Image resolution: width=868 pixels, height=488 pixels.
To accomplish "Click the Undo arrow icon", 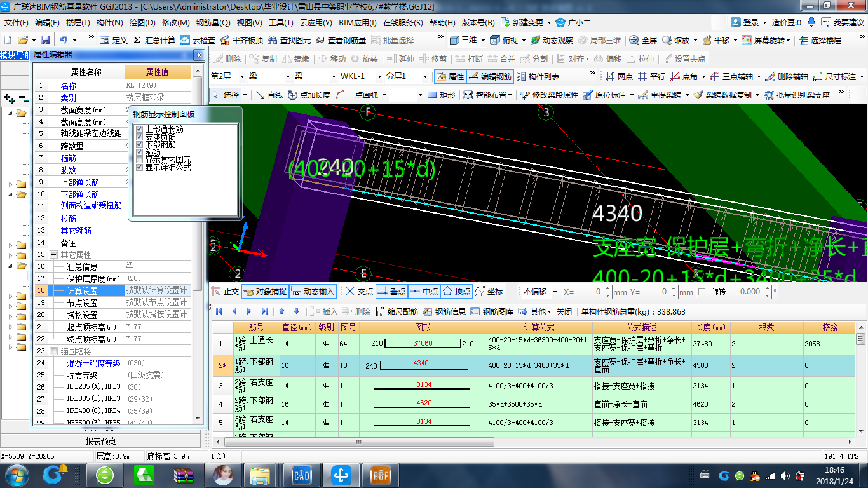I will tap(64, 40).
